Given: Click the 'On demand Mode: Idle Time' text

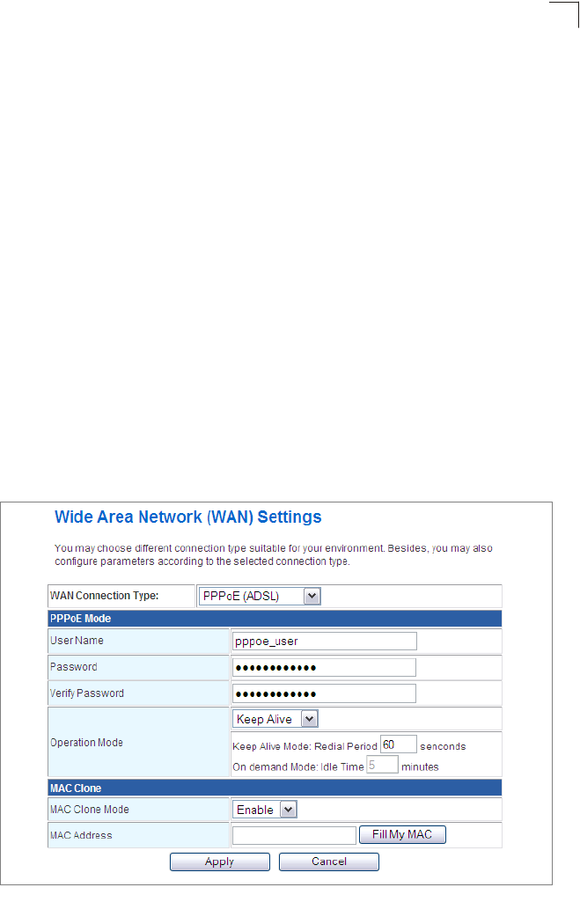Looking at the screenshot, I should pyautogui.click(x=298, y=766).
